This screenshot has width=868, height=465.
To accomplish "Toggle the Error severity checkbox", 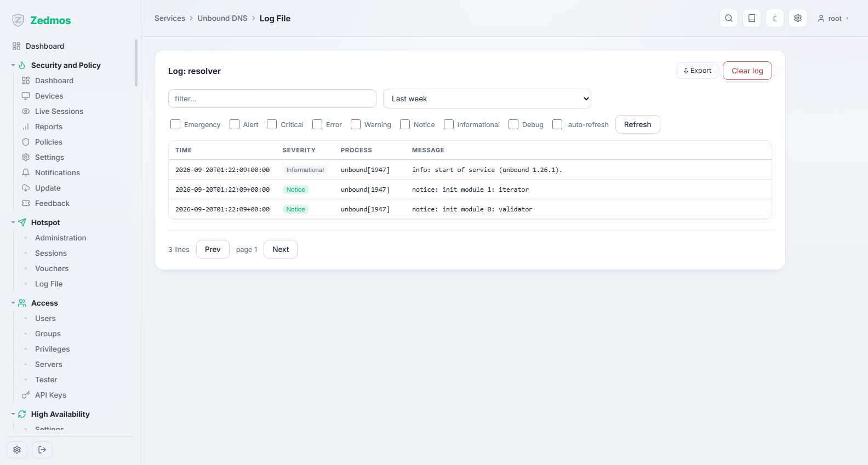I will point(317,124).
